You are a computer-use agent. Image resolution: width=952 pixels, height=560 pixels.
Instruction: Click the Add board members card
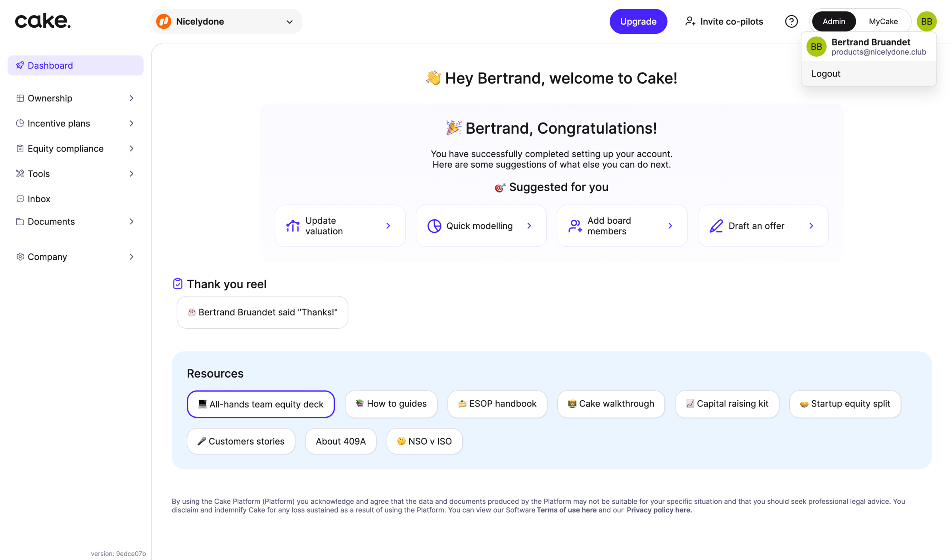(622, 226)
